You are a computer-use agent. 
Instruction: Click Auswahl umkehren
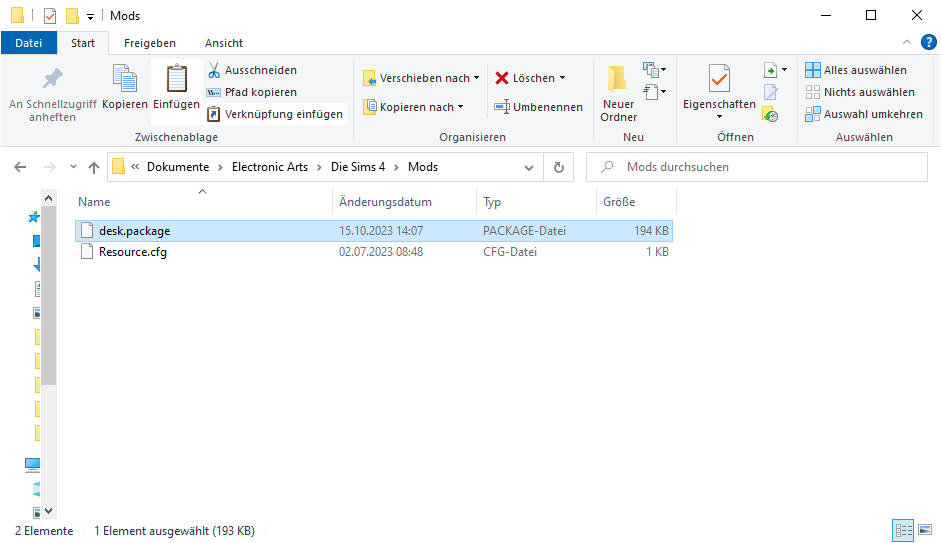[x=864, y=114]
